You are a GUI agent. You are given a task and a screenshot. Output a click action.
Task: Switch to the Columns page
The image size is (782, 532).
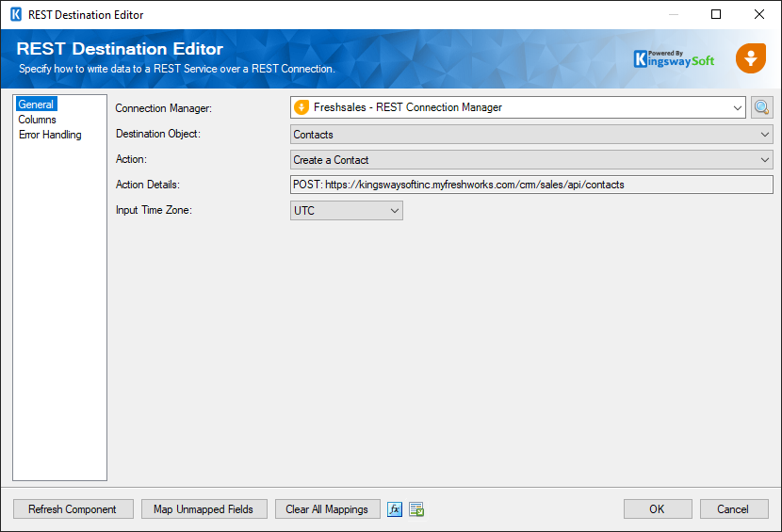point(38,120)
